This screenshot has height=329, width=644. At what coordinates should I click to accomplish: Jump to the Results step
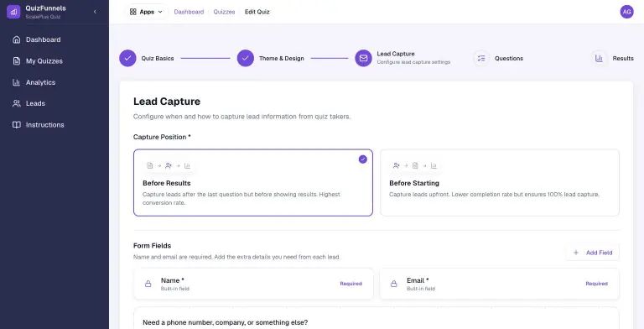tap(623, 59)
